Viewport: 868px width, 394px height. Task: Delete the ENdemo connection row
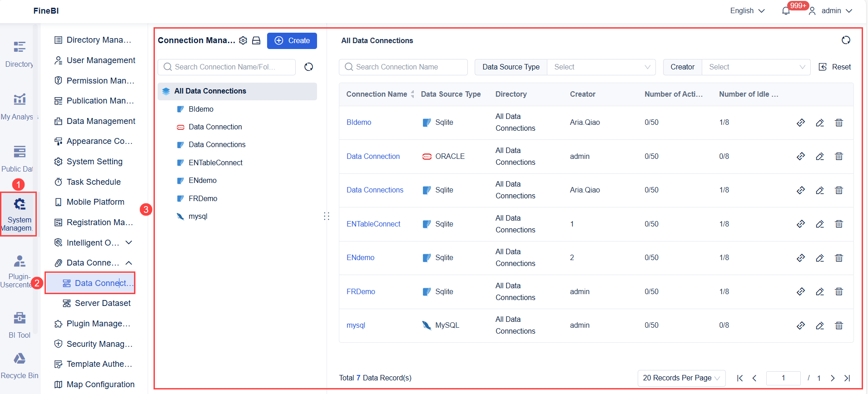(839, 258)
